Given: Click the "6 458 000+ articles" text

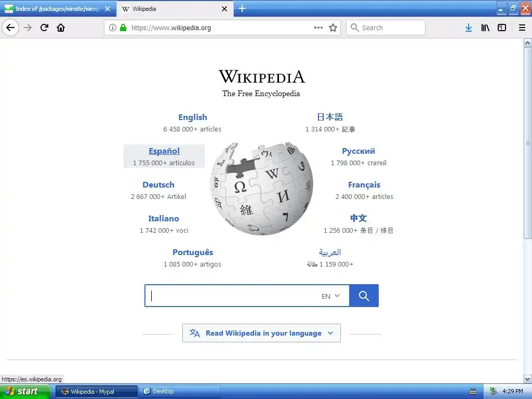Looking at the screenshot, I should click(192, 129).
